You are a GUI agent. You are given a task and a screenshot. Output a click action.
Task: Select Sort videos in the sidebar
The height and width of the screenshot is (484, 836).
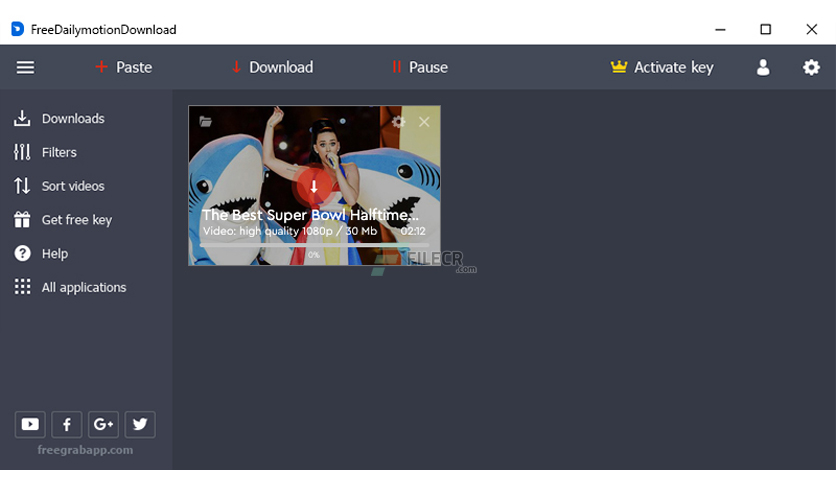point(59,186)
